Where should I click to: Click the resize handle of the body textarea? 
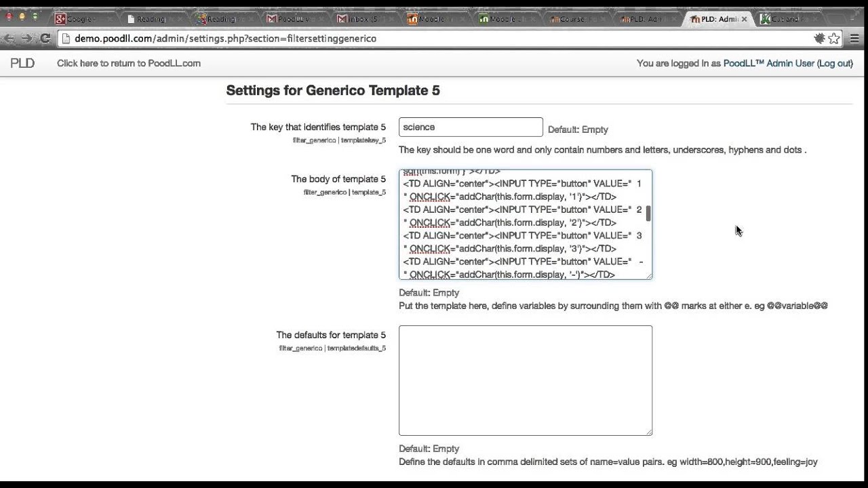point(648,275)
